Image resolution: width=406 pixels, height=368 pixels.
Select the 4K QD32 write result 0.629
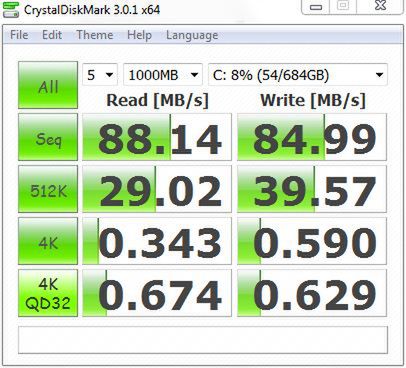coord(312,293)
